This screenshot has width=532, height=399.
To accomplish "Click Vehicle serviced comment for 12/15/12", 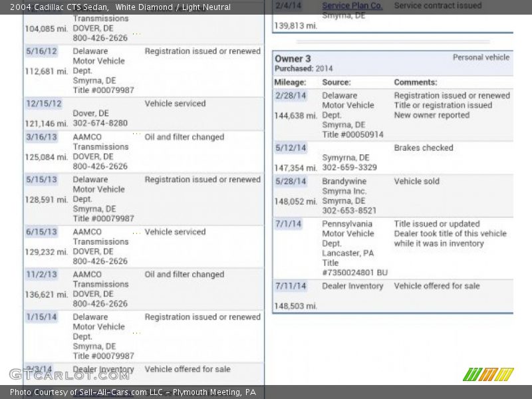I will [175, 104].
